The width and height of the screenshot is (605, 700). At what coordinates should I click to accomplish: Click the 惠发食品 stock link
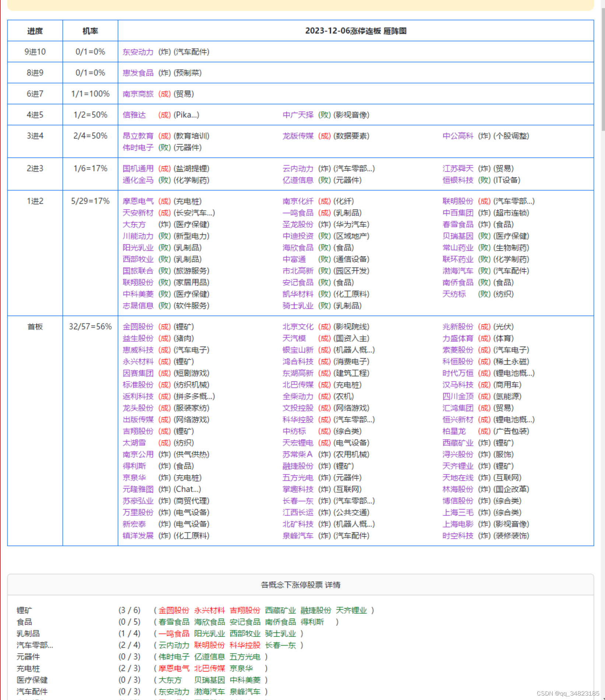138,73
